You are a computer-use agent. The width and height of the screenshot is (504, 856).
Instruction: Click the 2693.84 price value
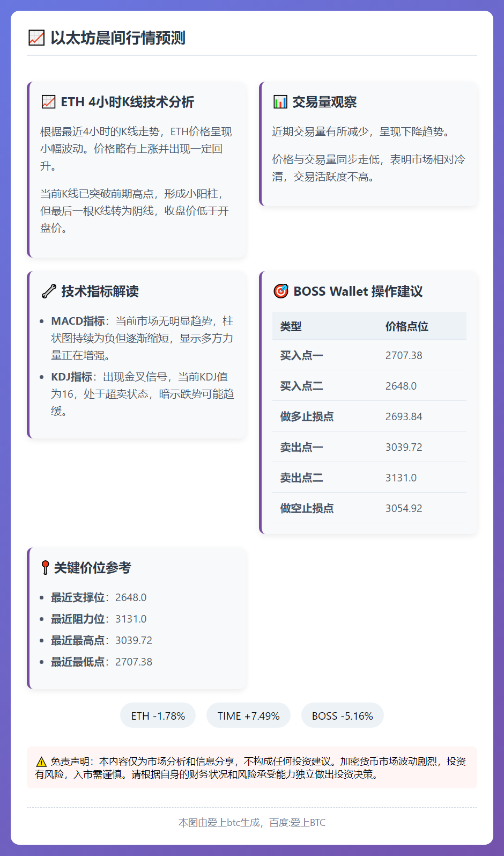[404, 416]
